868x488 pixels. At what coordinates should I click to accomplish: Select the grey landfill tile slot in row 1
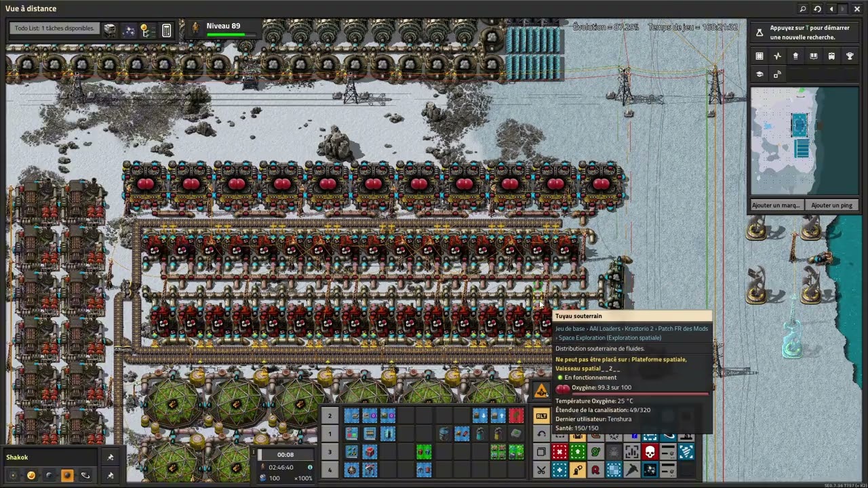[x=516, y=434]
